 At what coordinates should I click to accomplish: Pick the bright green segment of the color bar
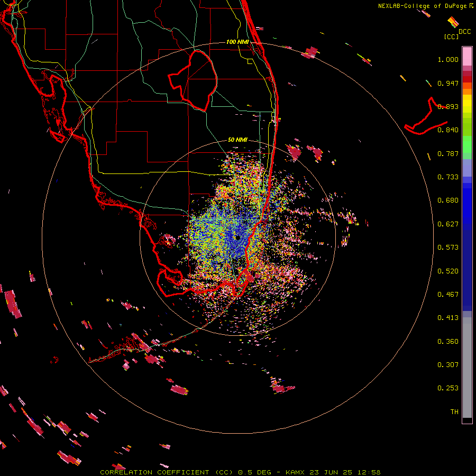467,144
